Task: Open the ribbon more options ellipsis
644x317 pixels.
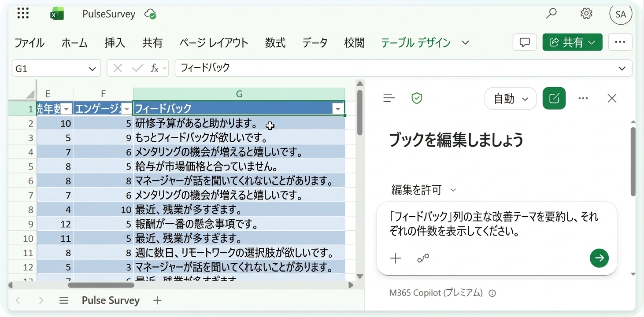Action: click(x=620, y=42)
